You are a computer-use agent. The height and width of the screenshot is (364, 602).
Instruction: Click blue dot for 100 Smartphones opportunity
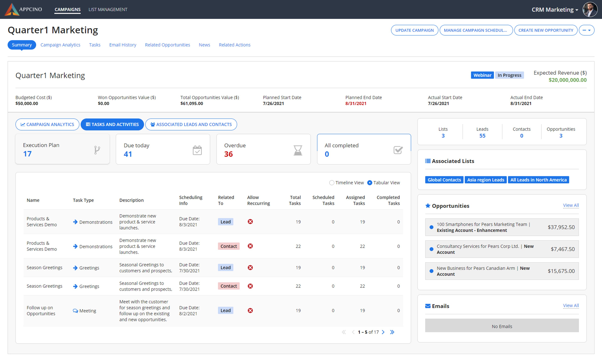431,227
